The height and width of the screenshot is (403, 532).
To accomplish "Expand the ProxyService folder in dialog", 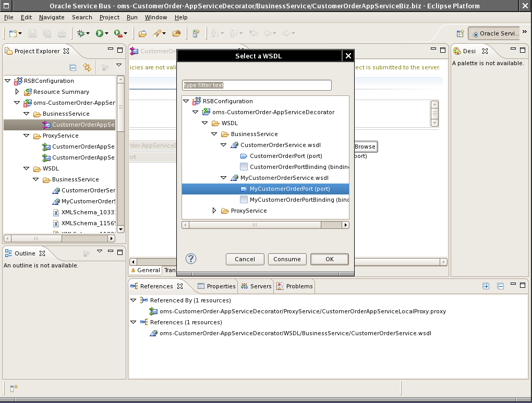I will [214, 210].
